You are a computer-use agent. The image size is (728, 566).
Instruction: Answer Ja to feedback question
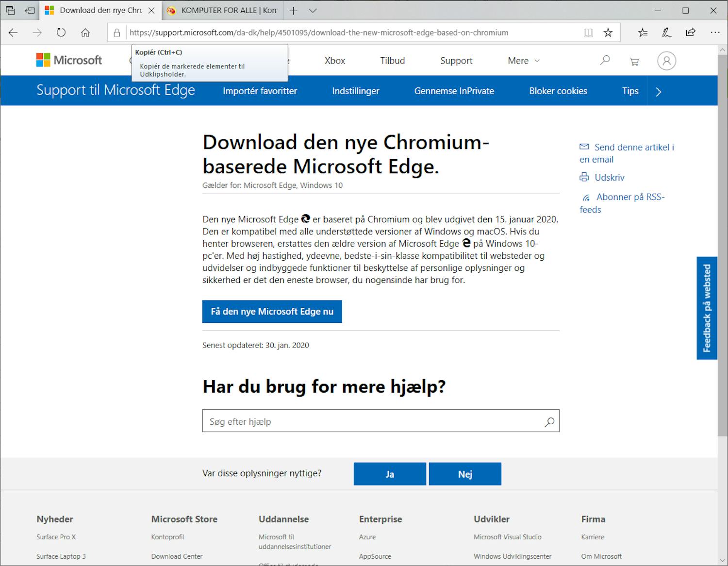click(390, 474)
